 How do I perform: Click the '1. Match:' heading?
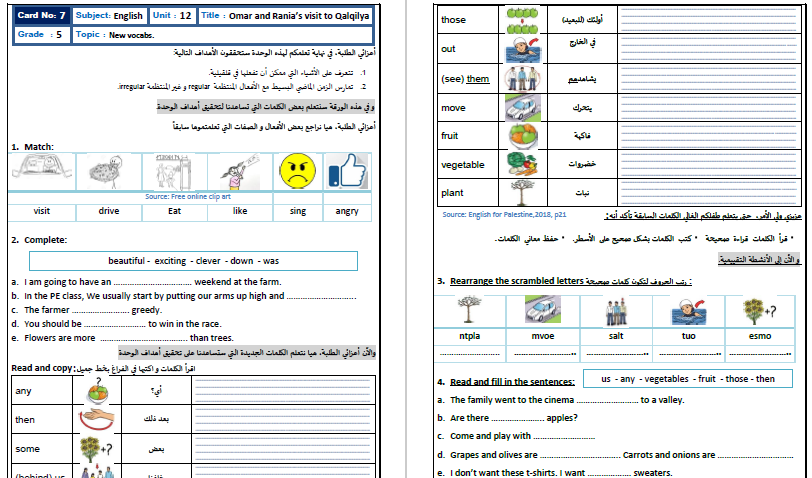click(x=32, y=147)
